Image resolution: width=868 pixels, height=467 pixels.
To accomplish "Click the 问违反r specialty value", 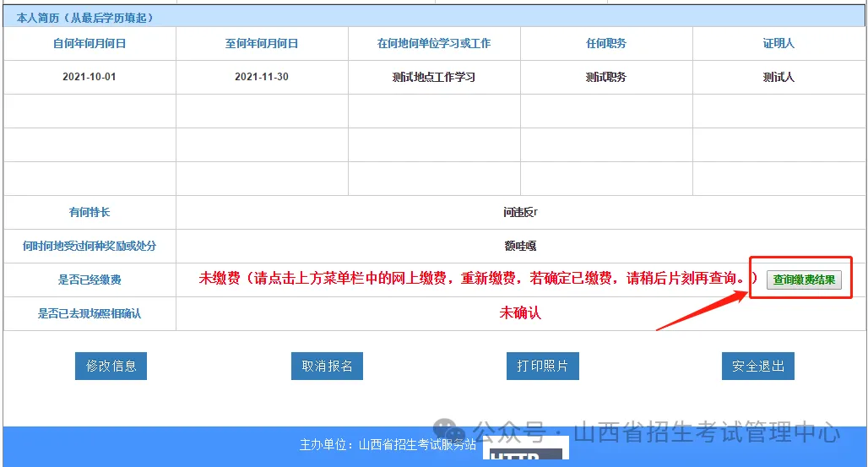I will click(520, 212).
